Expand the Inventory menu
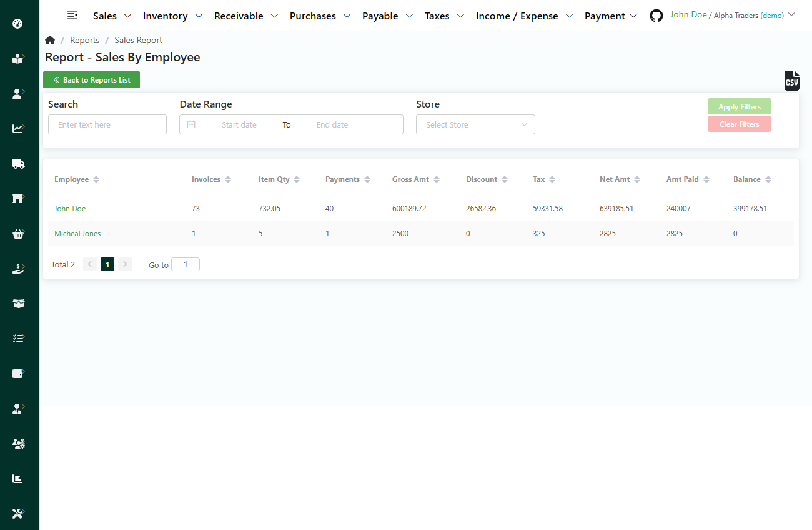 [173, 16]
